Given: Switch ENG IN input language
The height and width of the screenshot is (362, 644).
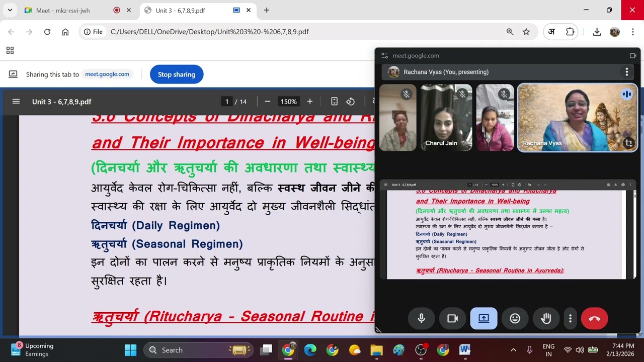Looking at the screenshot, I should pyautogui.click(x=548, y=350).
